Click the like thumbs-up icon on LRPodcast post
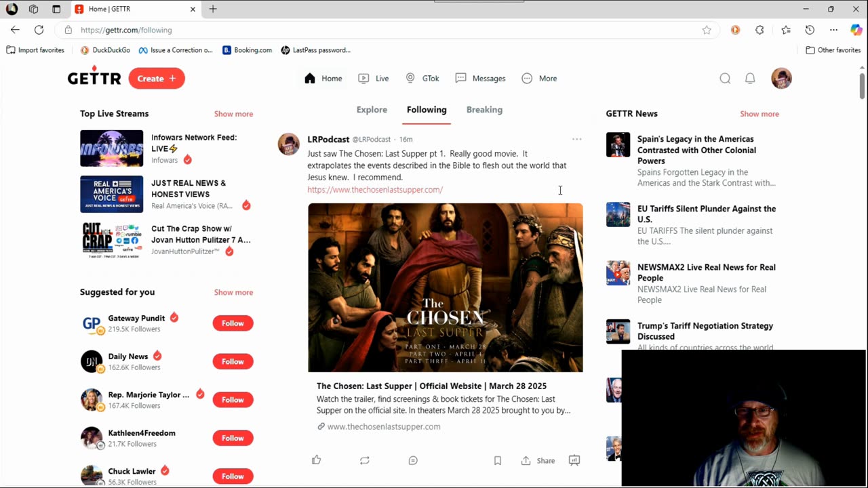Viewport: 868px width, 488px height. click(316, 460)
